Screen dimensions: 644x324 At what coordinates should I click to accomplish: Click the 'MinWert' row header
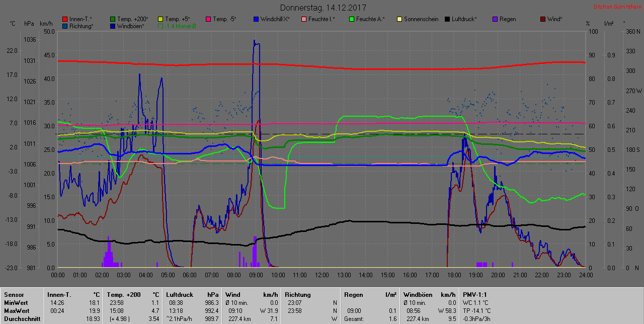(x=16, y=303)
